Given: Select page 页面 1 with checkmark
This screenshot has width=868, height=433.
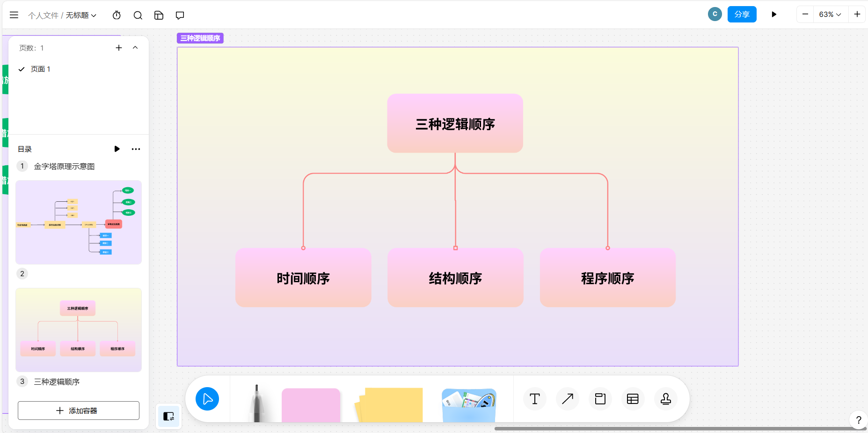Looking at the screenshot, I should pyautogui.click(x=40, y=69).
